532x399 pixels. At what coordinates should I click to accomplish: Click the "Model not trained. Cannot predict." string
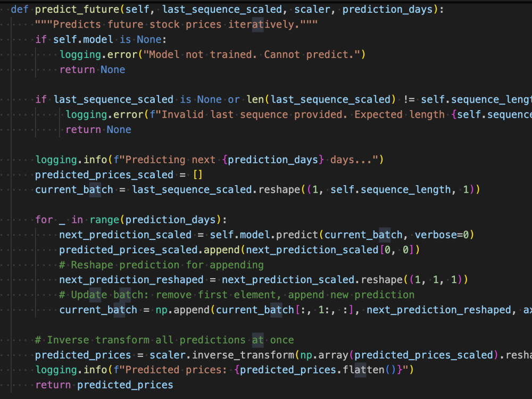pos(252,55)
